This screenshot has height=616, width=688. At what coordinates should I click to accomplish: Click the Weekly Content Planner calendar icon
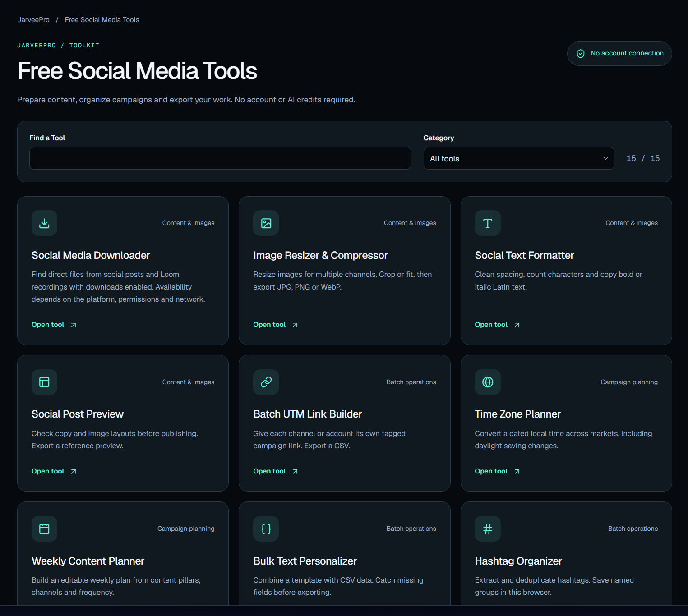pos(44,529)
